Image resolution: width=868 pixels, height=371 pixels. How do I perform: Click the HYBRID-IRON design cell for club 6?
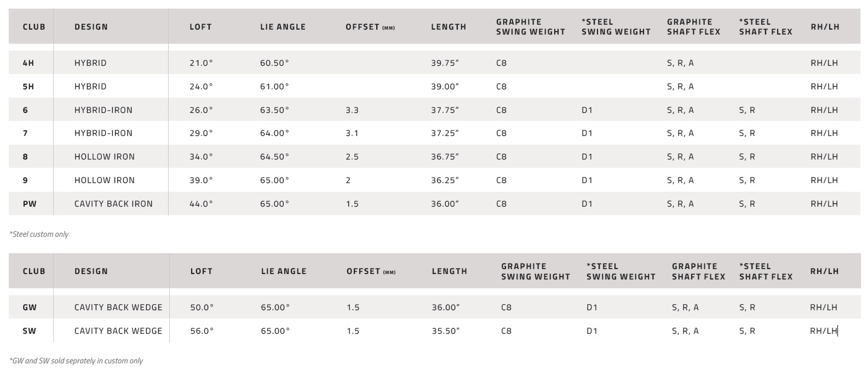[104, 110]
